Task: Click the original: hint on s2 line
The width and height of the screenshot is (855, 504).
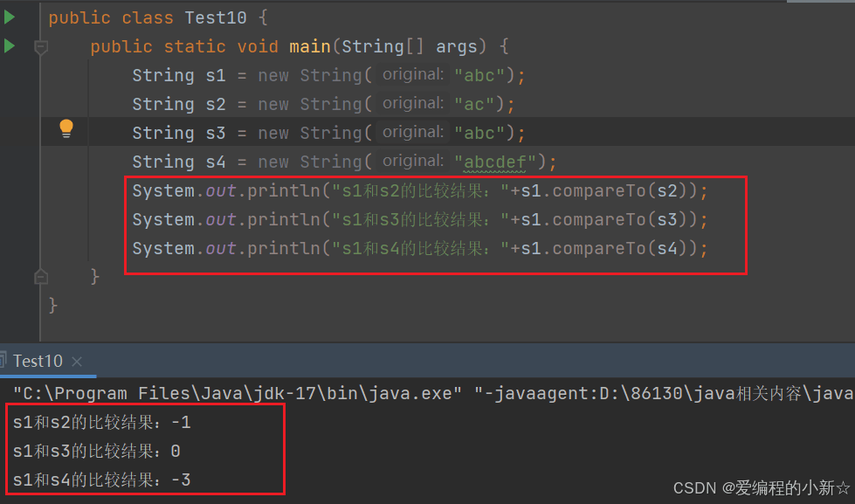Action: coord(413,103)
